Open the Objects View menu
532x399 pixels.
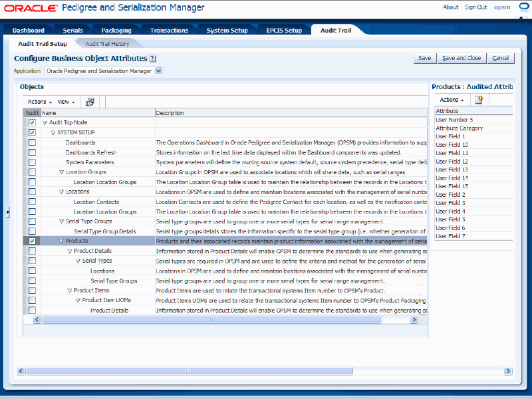(66, 102)
